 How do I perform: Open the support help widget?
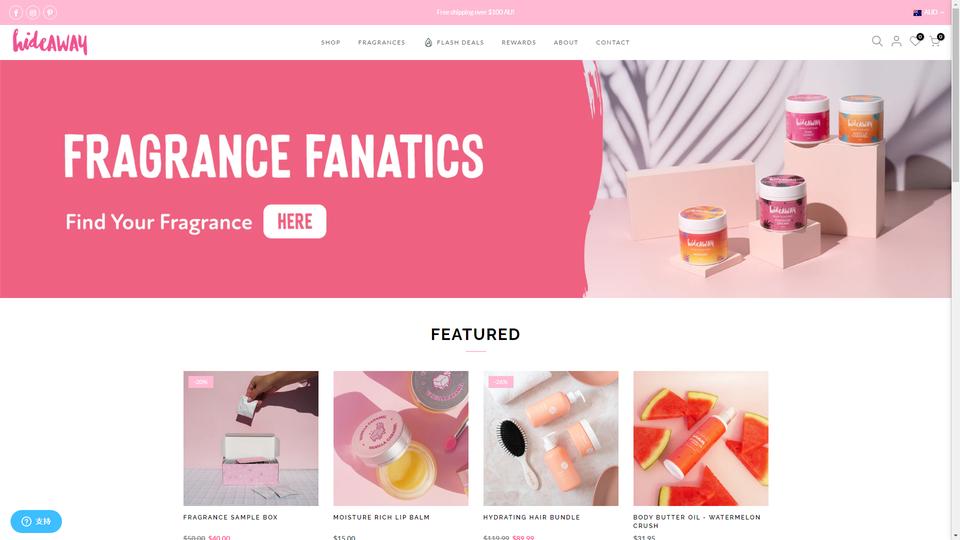36,521
